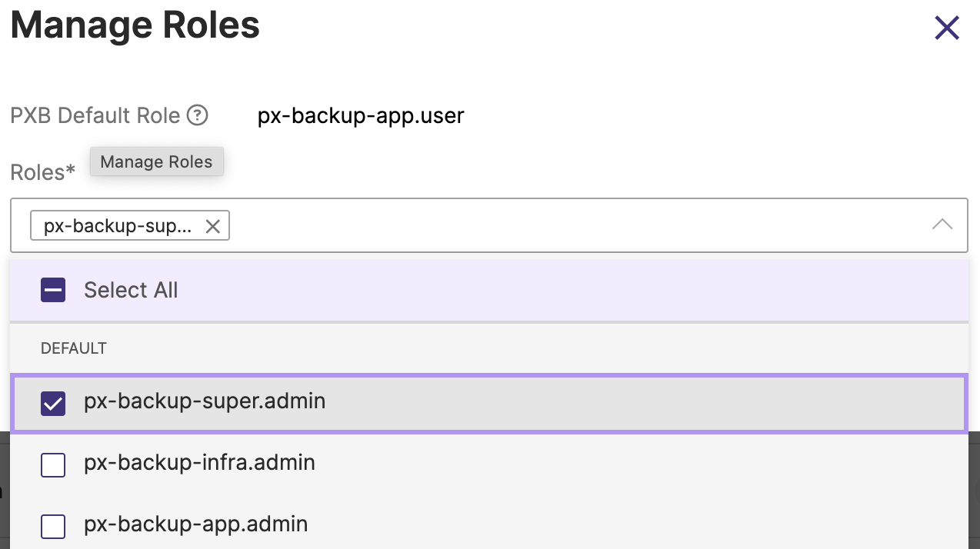Collapse the Roles dropdown chevron

(x=942, y=225)
